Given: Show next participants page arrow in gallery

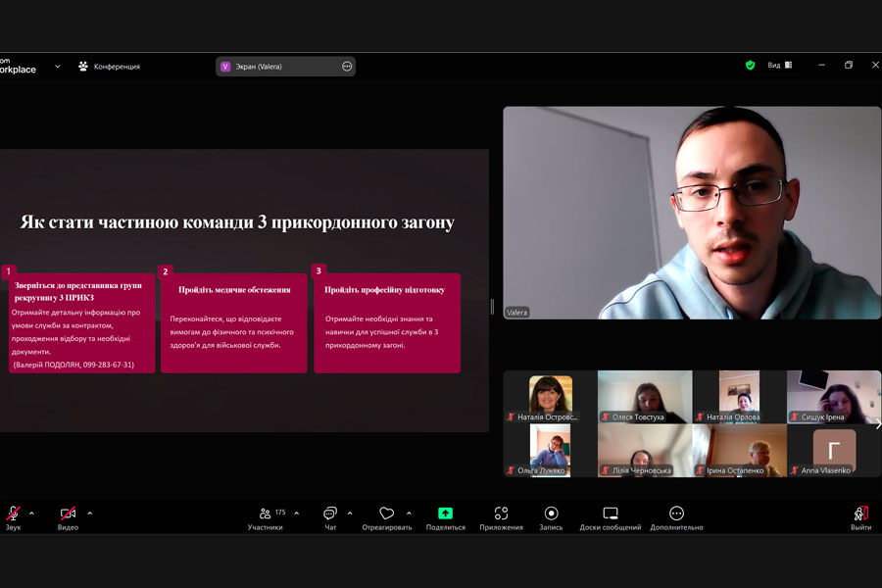Looking at the screenshot, I should point(878,424).
